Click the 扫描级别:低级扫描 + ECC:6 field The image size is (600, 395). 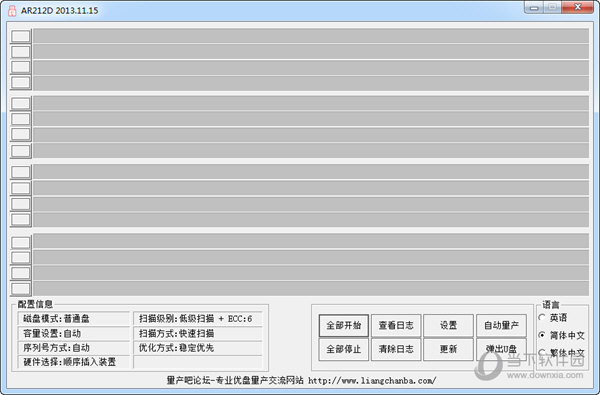click(x=198, y=318)
